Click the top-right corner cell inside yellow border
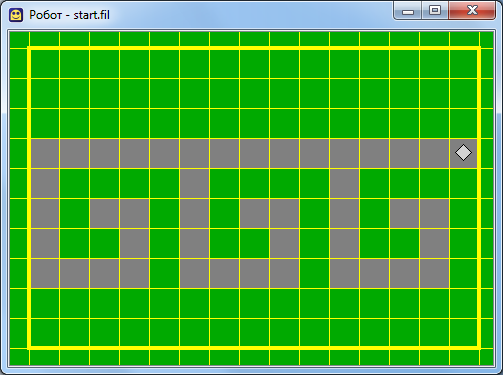This screenshot has height=375, width=503. click(463, 64)
